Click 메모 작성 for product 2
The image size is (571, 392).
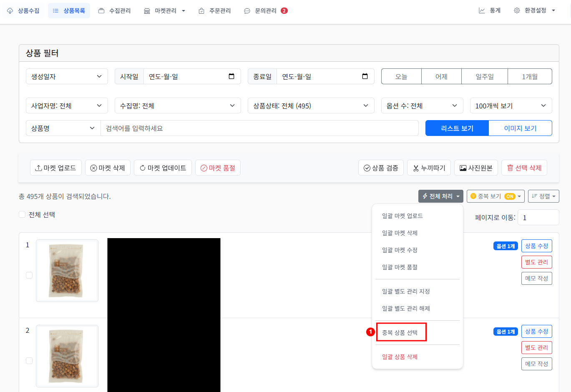536,364
